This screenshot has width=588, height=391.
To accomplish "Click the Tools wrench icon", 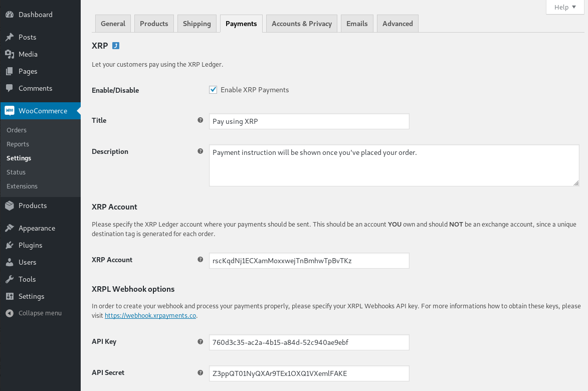I will pos(10,279).
